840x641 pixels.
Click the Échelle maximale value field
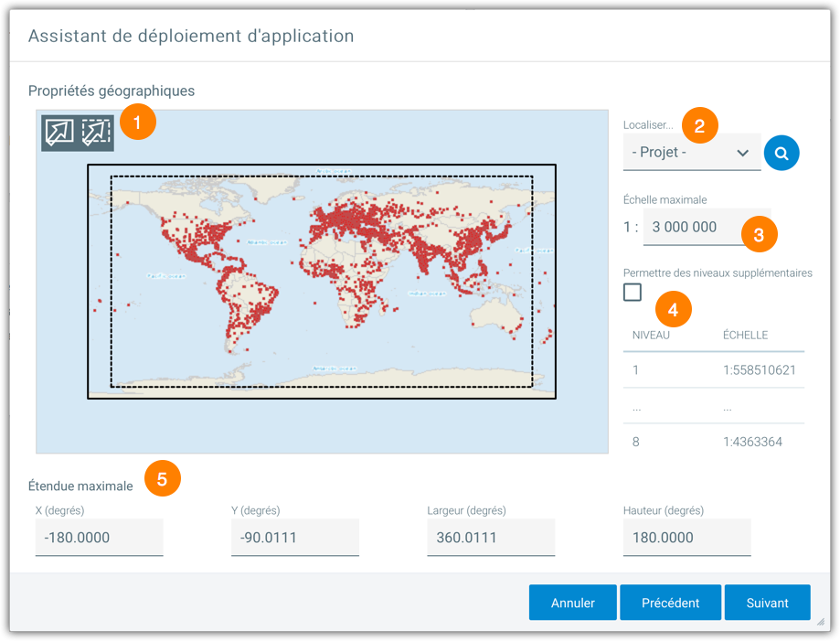(x=693, y=228)
